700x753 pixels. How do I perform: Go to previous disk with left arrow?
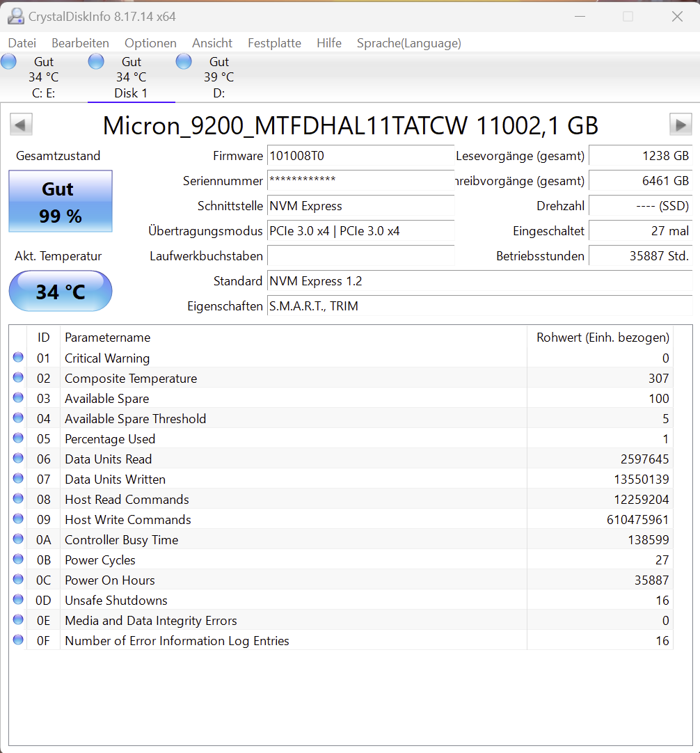tap(21, 125)
